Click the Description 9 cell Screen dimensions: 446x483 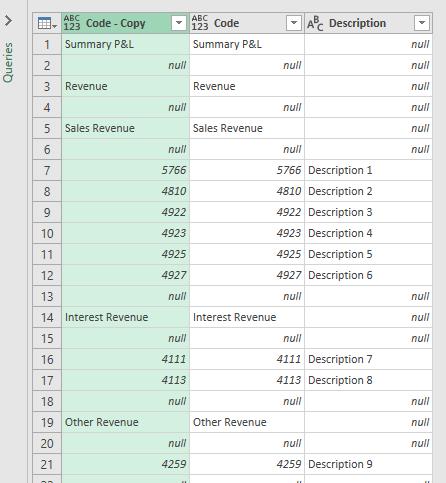[368, 464]
